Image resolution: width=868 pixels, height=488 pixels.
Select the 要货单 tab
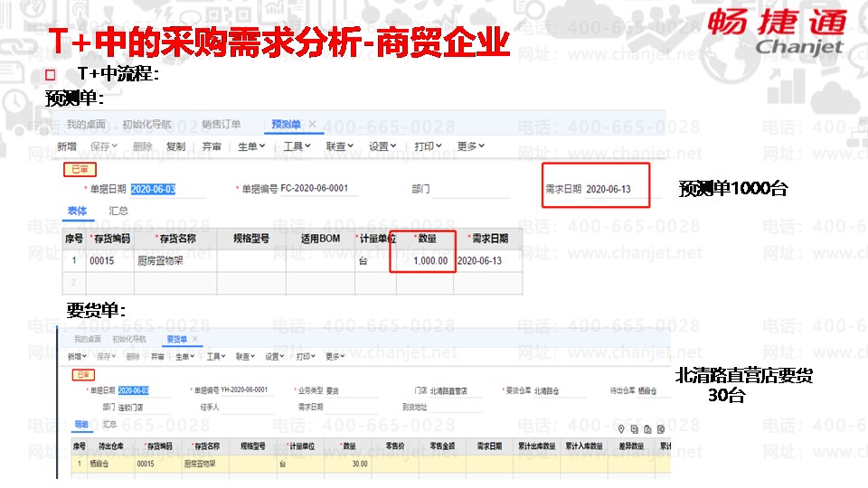(x=176, y=339)
